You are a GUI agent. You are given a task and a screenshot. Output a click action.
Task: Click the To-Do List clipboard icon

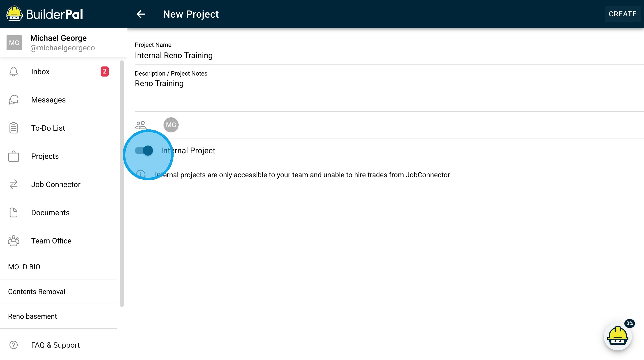coord(14,128)
